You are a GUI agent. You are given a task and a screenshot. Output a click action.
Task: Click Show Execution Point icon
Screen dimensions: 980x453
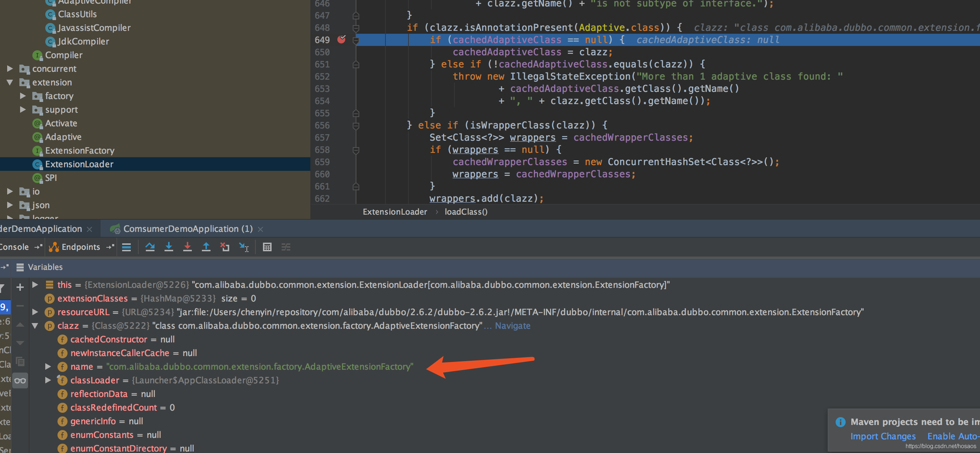(126, 247)
